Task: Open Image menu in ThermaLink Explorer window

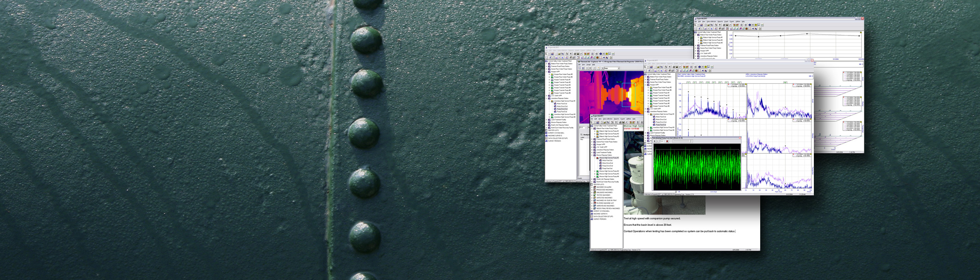Action: coord(588,65)
